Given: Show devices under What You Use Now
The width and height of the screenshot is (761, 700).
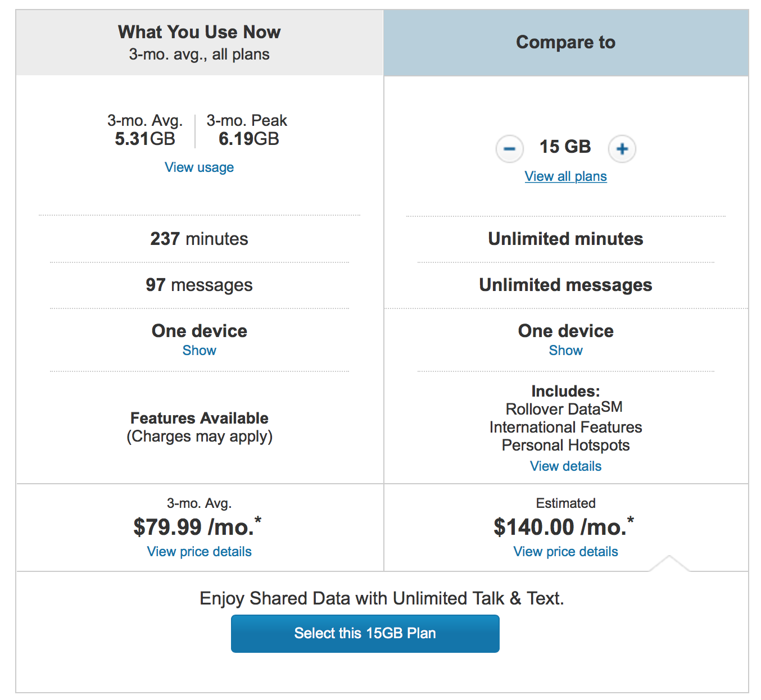Looking at the screenshot, I should (x=199, y=351).
